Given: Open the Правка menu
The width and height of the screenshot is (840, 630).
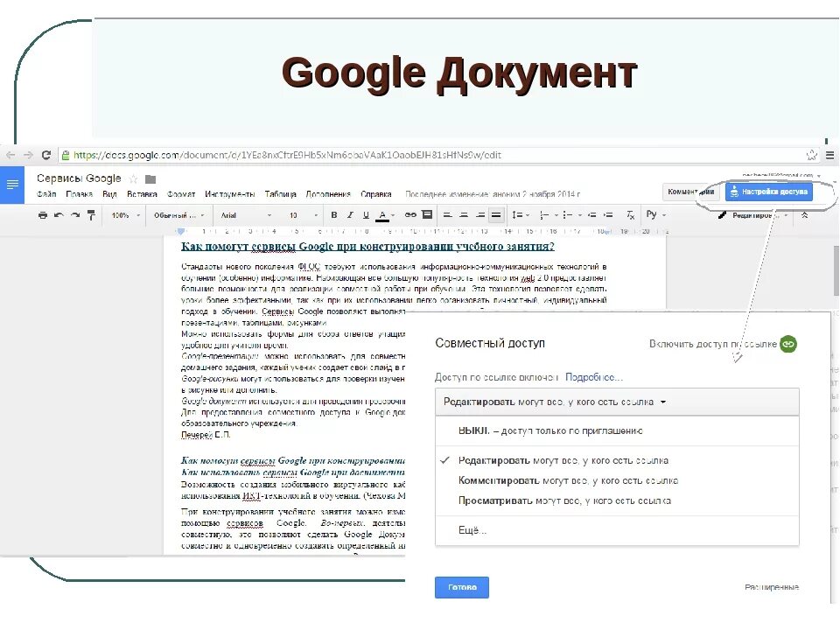Looking at the screenshot, I should click(80, 194).
